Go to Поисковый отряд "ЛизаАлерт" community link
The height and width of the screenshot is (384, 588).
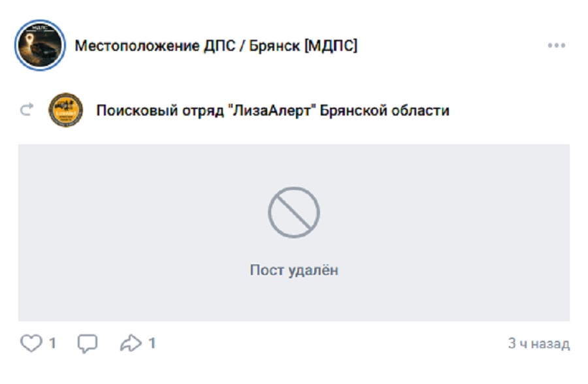(272, 110)
